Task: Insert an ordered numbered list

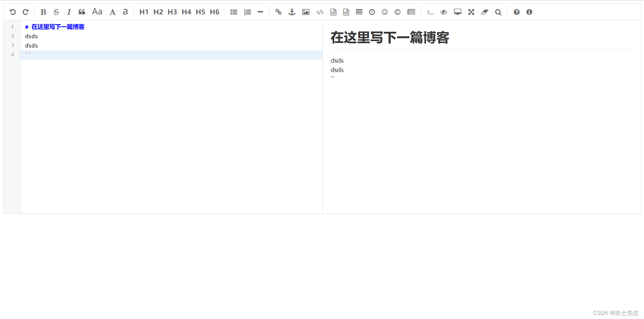Action: pyautogui.click(x=248, y=12)
